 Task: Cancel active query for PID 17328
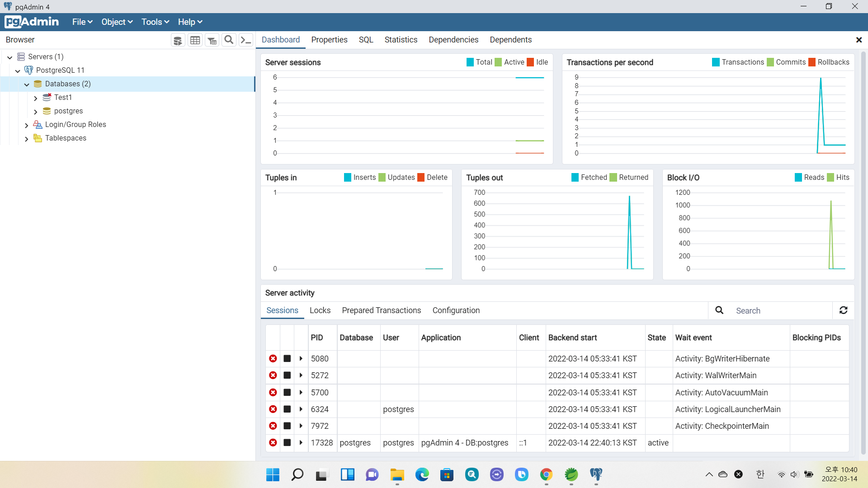287,443
